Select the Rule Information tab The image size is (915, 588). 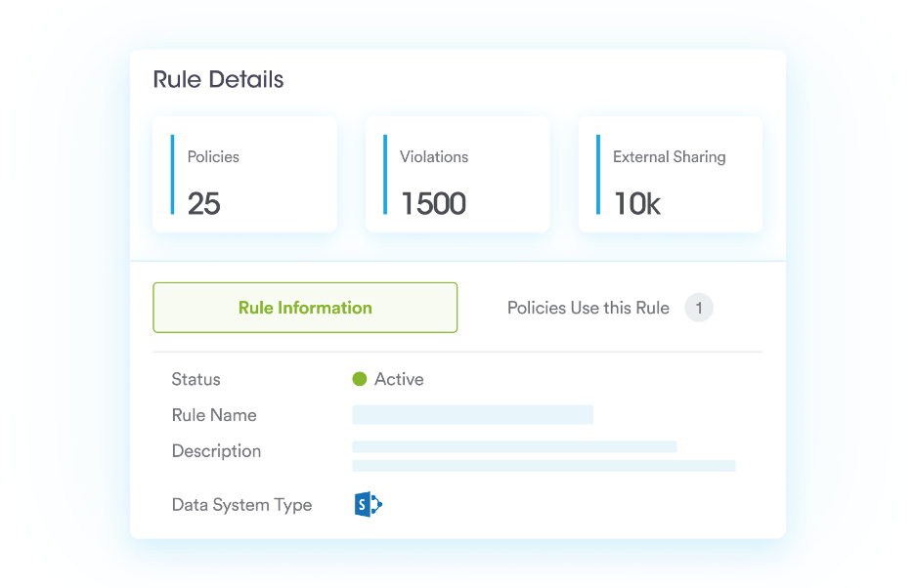click(x=305, y=307)
